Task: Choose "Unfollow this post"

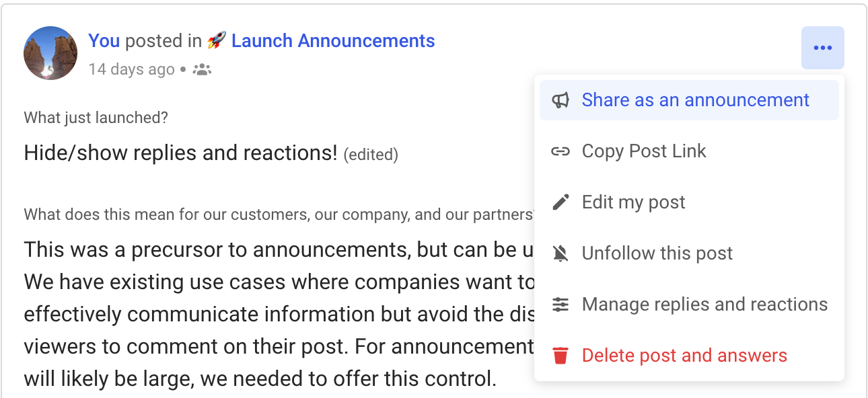Action: pyautogui.click(x=657, y=253)
